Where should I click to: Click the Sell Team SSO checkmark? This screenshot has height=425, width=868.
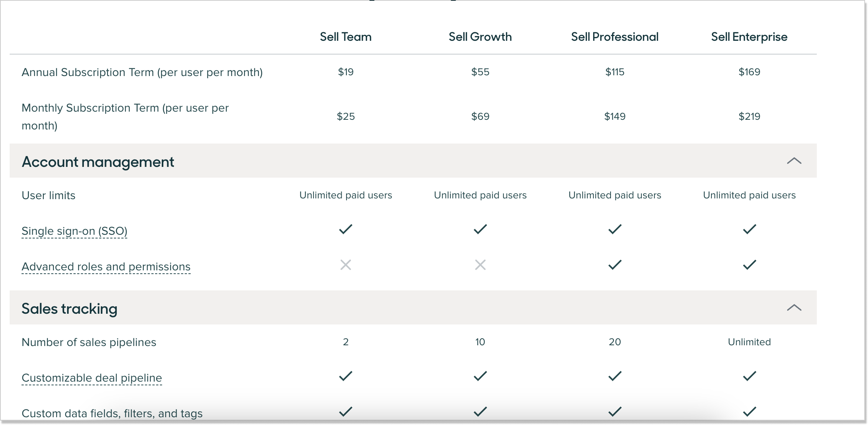[x=345, y=229]
